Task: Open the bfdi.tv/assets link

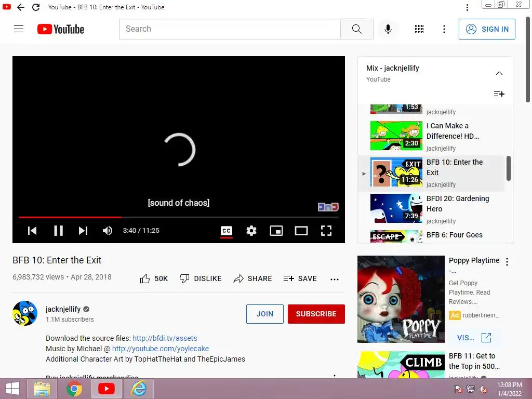Action: tap(165, 338)
